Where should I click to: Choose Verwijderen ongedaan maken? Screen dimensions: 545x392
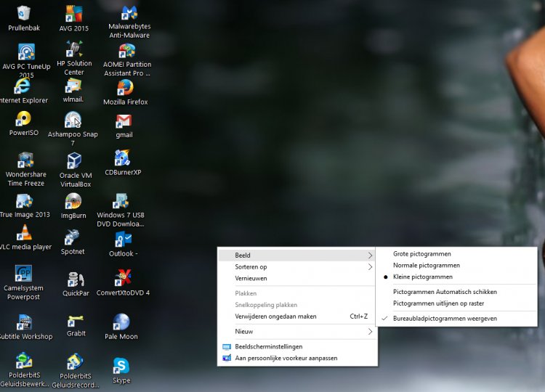tap(275, 317)
